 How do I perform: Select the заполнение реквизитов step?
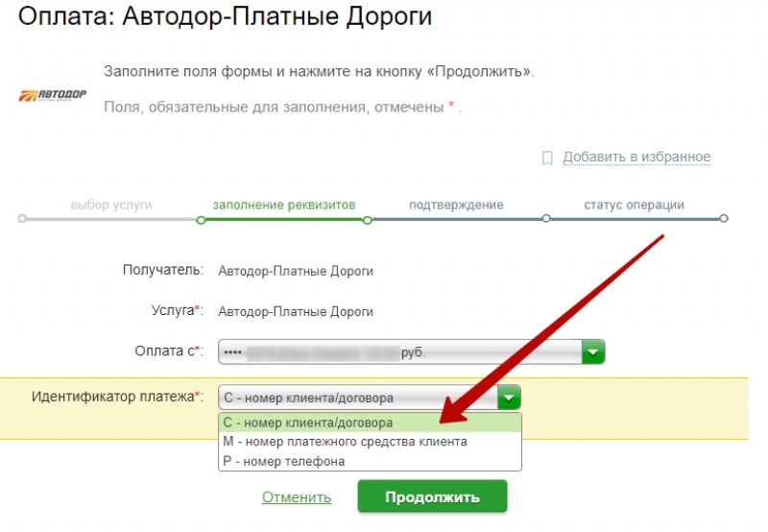284,205
